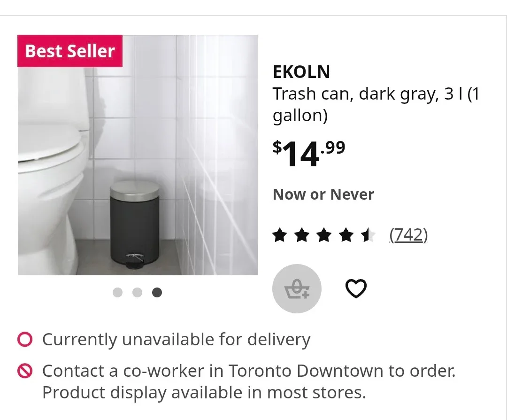
Task: Click the second rating star
Action: (x=302, y=234)
